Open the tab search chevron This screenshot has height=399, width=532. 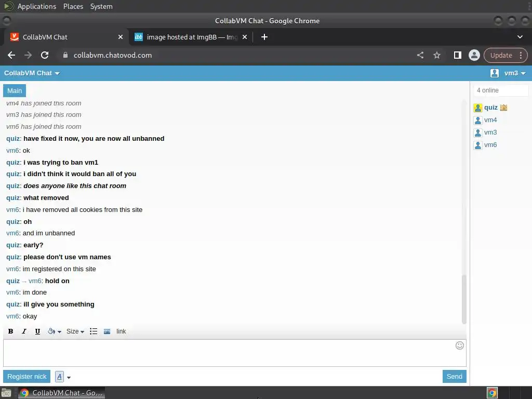click(520, 37)
